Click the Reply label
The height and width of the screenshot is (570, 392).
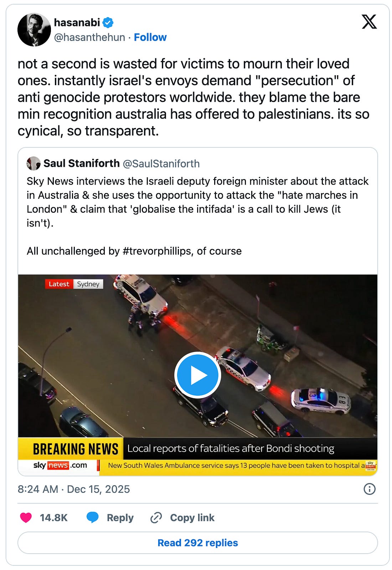pyautogui.click(x=120, y=517)
